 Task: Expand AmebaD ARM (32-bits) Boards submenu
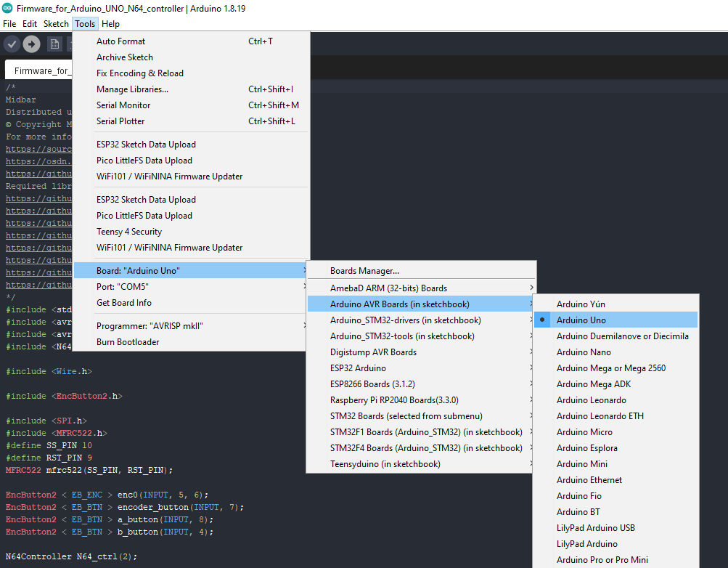coord(421,288)
